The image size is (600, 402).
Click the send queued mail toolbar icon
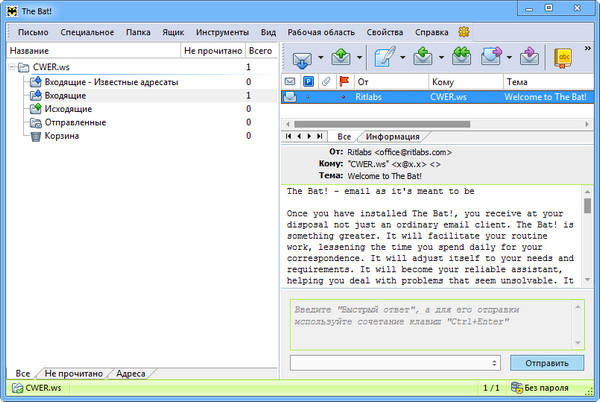pos(342,54)
